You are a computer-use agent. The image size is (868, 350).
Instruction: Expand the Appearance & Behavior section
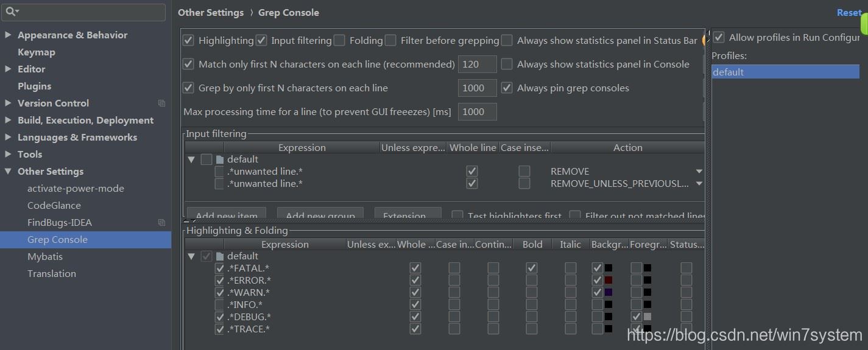[x=8, y=35]
